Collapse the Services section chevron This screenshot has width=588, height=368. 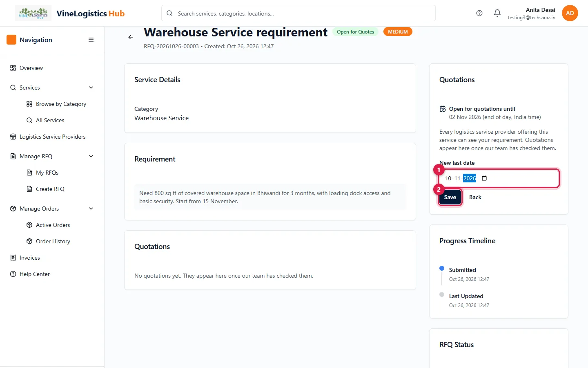pyautogui.click(x=91, y=88)
